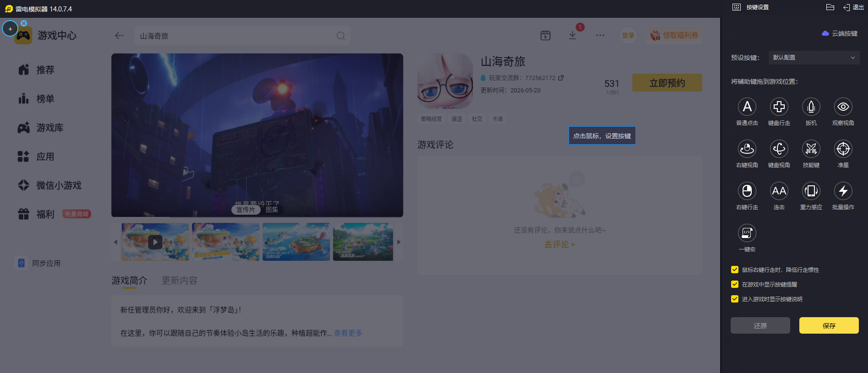The image size is (868, 373).
Task: Open the 游戏库 game library section
Action: click(x=40, y=127)
